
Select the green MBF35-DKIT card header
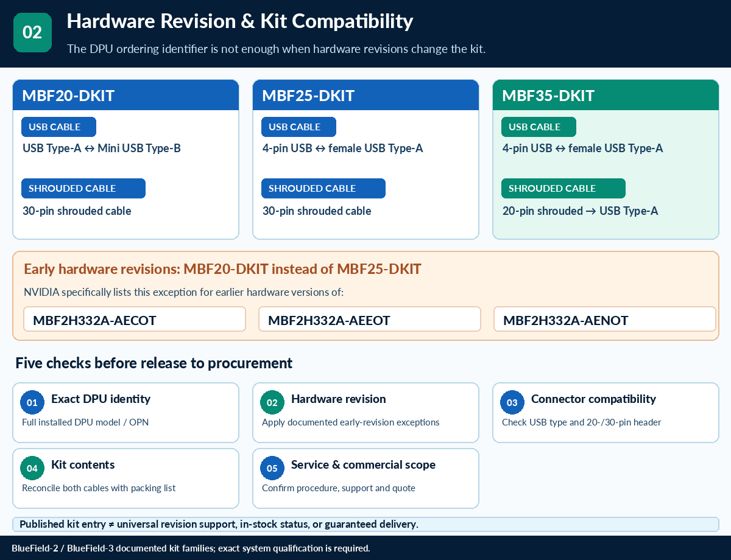(606, 95)
